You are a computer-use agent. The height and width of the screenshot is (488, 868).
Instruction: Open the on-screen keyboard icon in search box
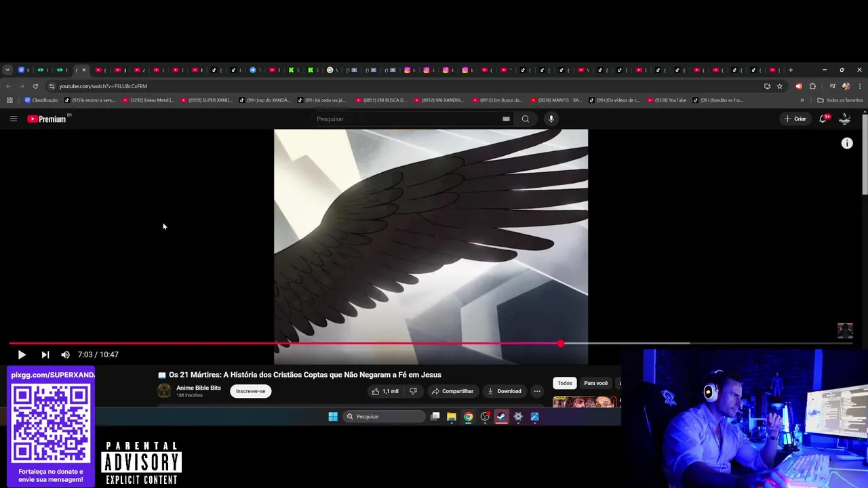[506, 119]
